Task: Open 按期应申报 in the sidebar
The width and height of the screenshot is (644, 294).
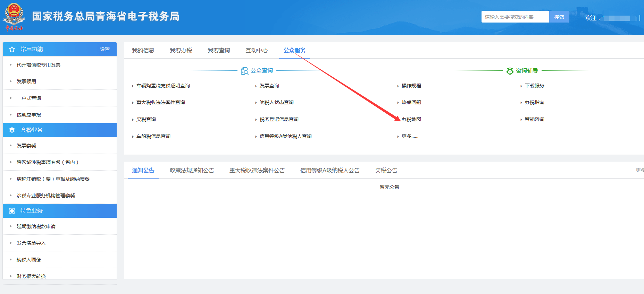Action: pos(29,115)
